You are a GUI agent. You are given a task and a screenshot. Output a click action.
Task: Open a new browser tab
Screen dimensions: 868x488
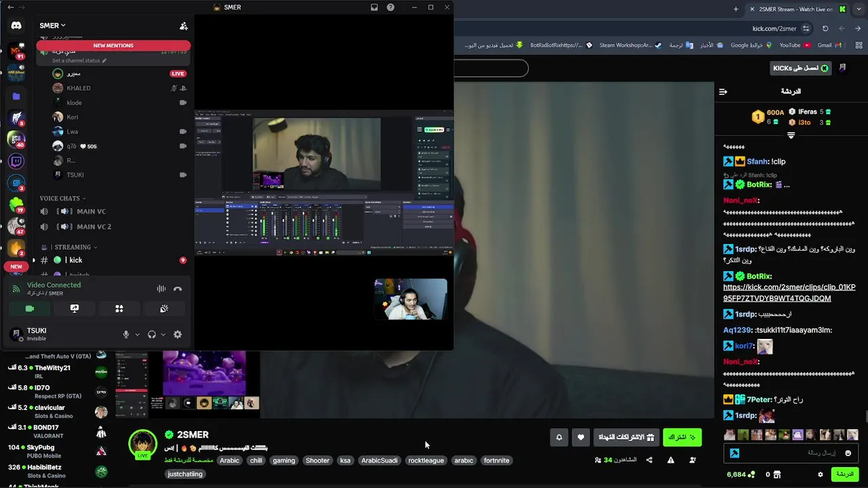[736, 9]
